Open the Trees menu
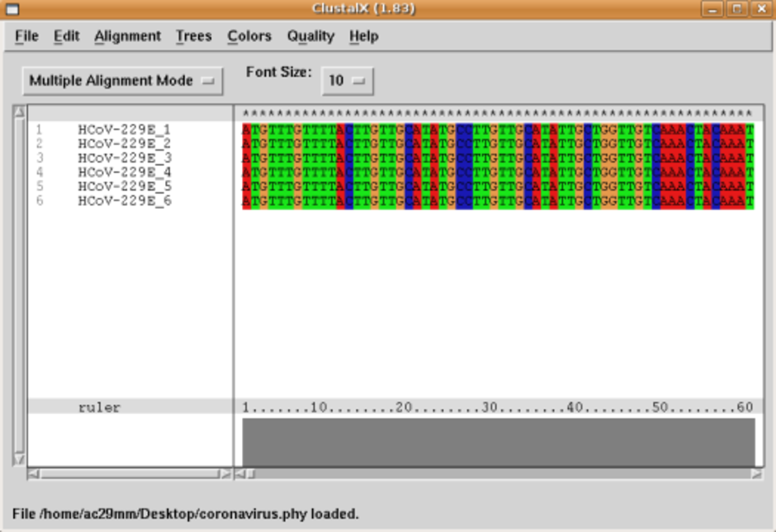Viewport: 776px width, 532px height. coord(193,36)
